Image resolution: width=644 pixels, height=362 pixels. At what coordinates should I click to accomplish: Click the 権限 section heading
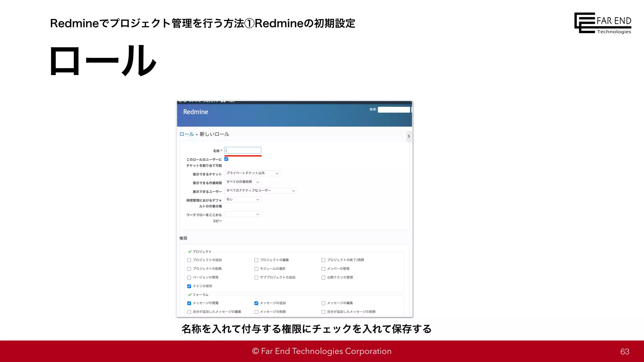tap(183, 238)
